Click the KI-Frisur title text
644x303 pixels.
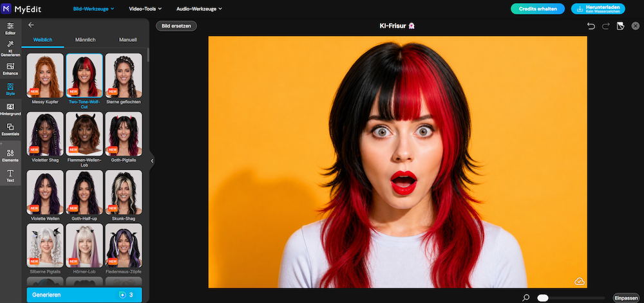pos(393,26)
